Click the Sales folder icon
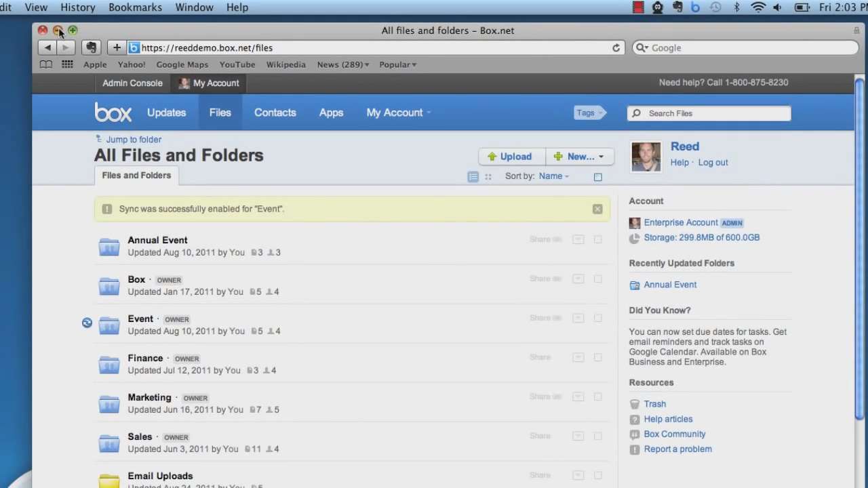Viewport: 868px width, 488px height. 108,443
